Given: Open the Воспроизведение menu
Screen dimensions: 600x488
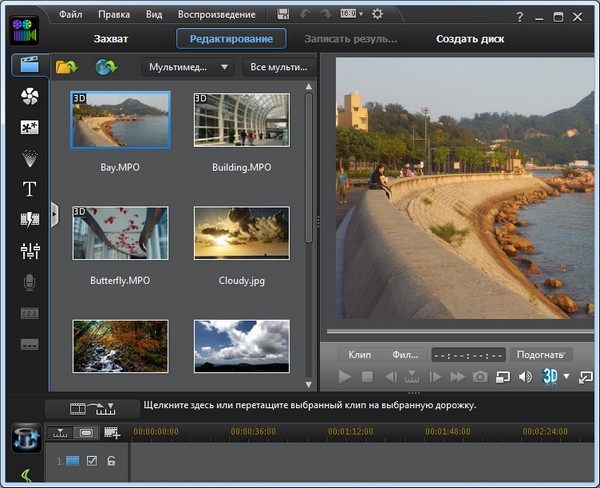Looking at the screenshot, I should (215, 15).
